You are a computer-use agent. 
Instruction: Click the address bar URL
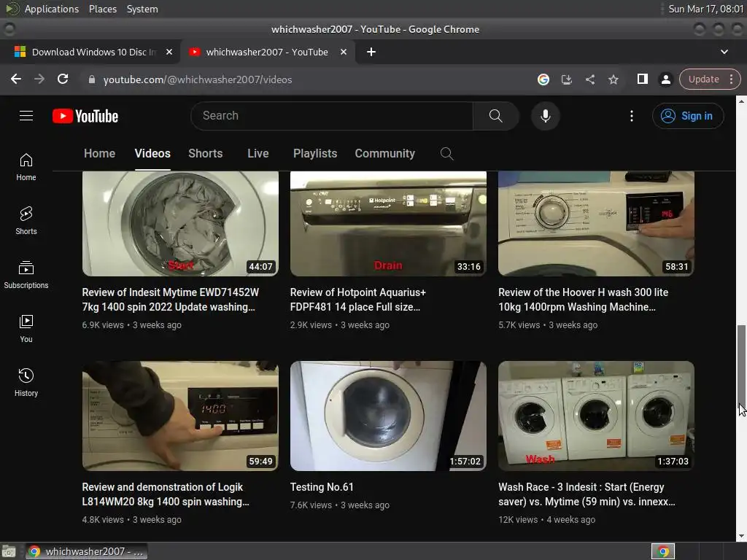(197, 79)
